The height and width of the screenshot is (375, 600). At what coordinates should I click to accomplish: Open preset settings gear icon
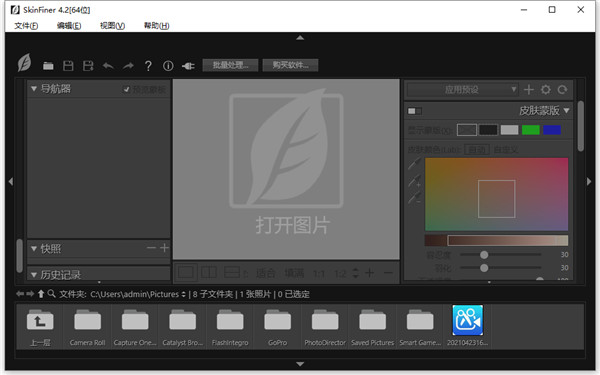[x=546, y=90]
